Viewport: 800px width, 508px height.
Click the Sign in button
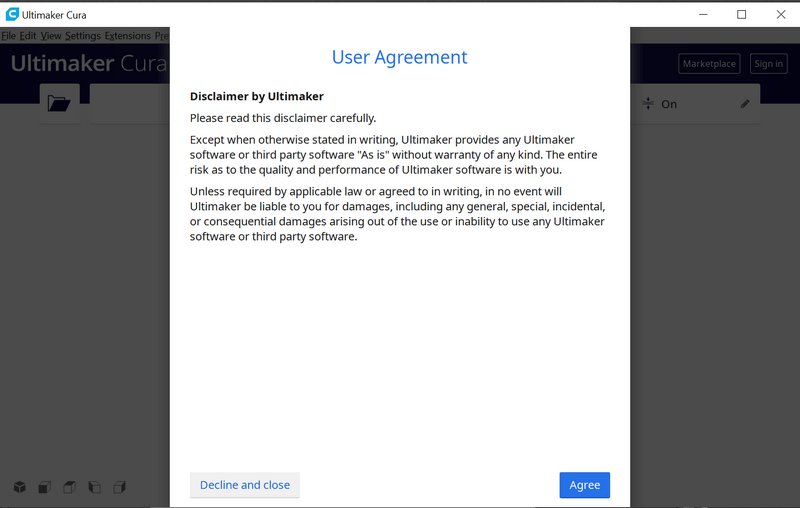(768, 64)
